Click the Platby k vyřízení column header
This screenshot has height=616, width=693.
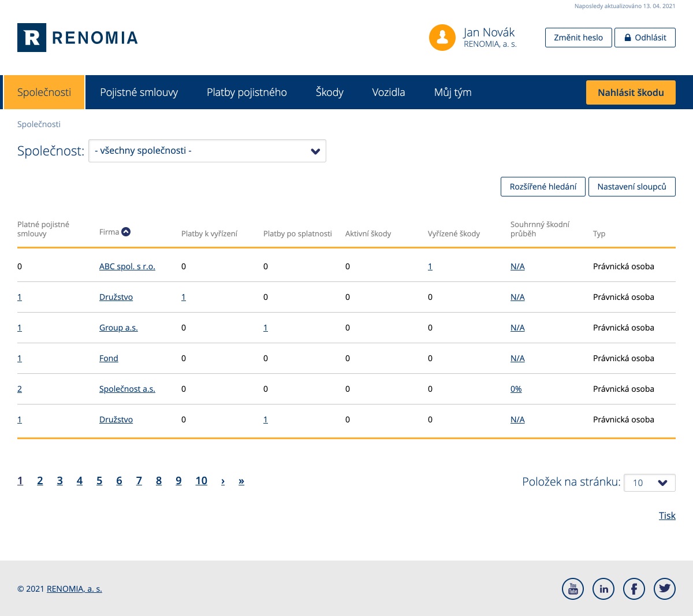pos(209,233)
